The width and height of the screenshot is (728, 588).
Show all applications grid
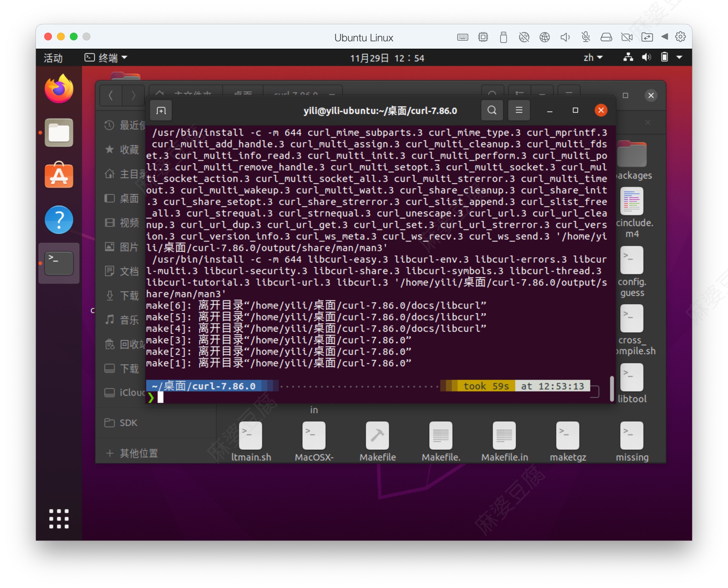[59, 519]
